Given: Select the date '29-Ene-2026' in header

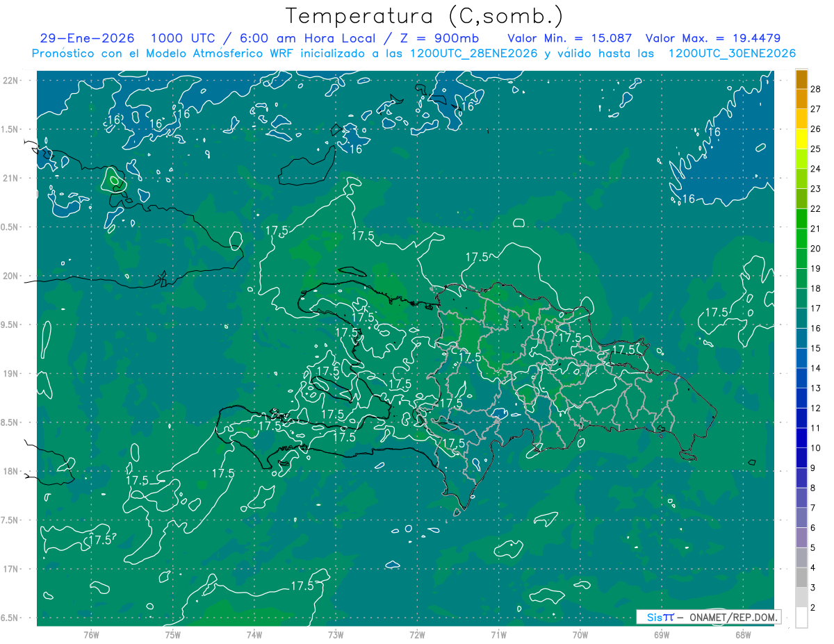Looking at the screenshot, I should pyautogui.click(x=88, y=38).
